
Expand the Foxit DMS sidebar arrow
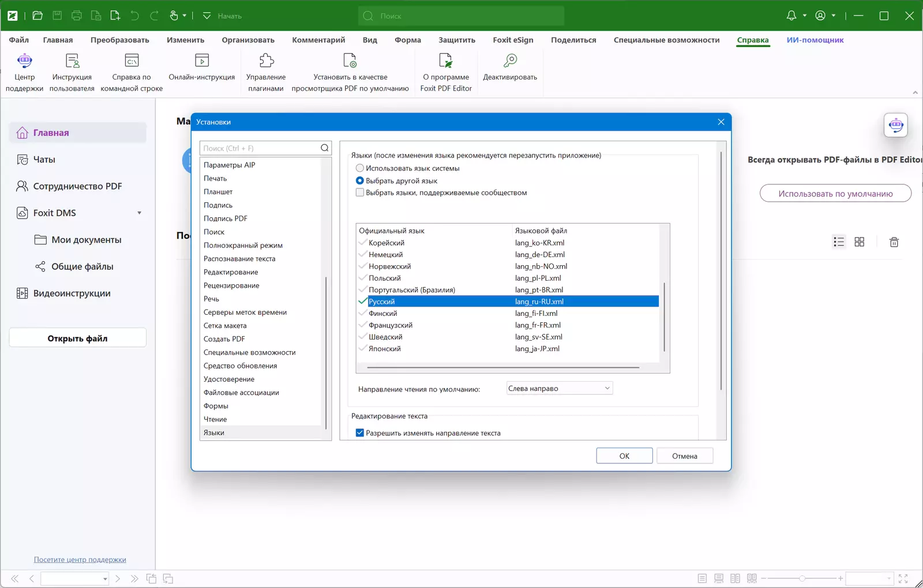139,213
